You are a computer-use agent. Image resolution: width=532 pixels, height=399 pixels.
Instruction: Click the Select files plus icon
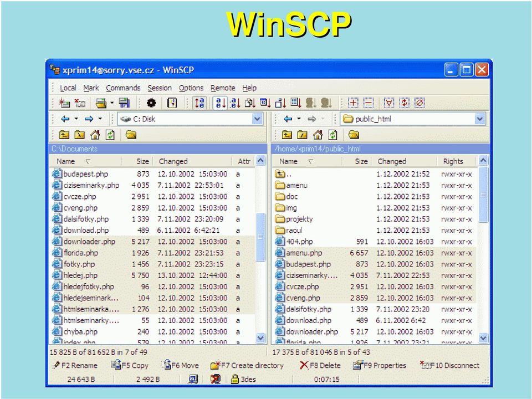point(353,103)
